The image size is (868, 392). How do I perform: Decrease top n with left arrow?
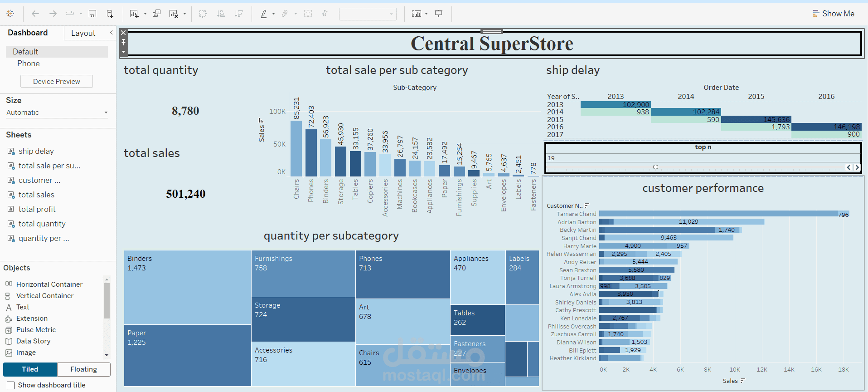coord(849,167)
